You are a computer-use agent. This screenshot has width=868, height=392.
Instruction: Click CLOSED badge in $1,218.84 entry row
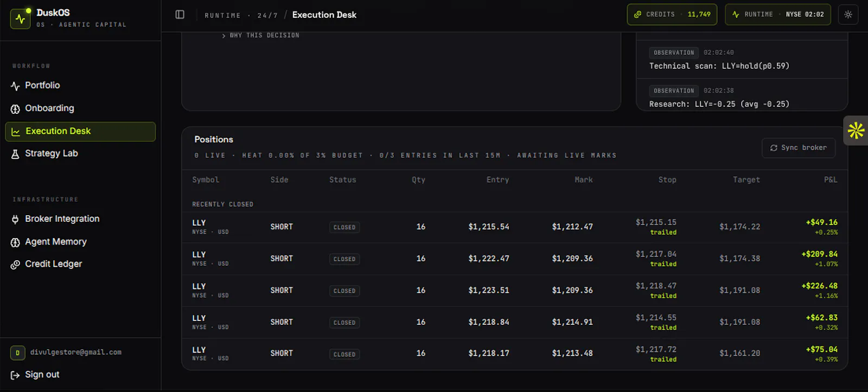[x=344, y=323]
